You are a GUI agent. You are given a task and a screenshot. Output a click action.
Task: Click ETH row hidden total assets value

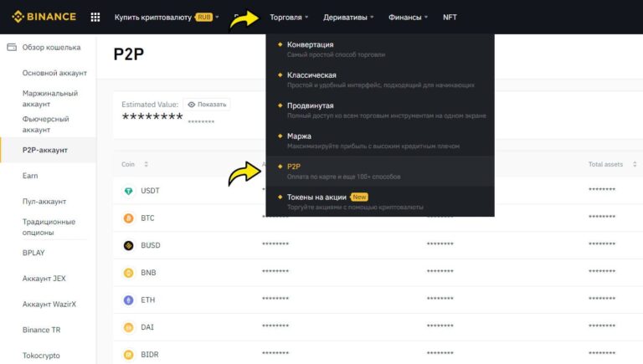pyautogui.click(x=602, y=299)
